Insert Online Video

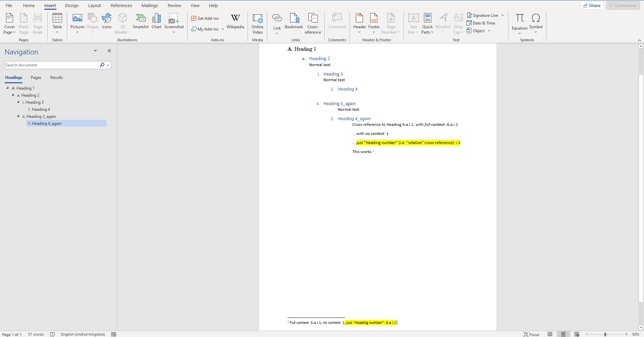[x=258, y=23]
